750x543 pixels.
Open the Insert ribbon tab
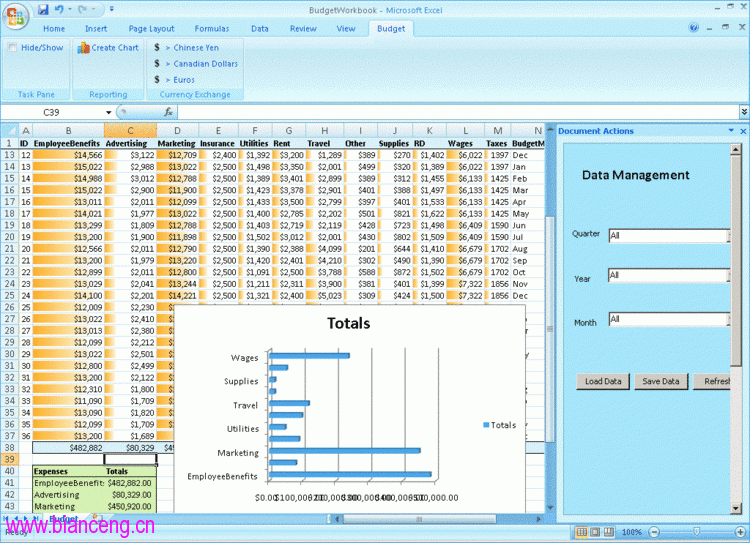pos(96,29)
